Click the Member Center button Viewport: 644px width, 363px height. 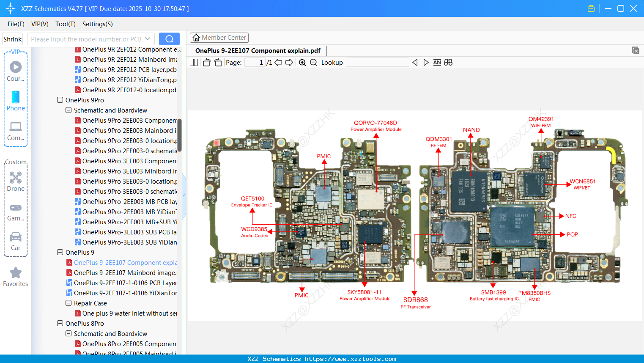[219, 37]
